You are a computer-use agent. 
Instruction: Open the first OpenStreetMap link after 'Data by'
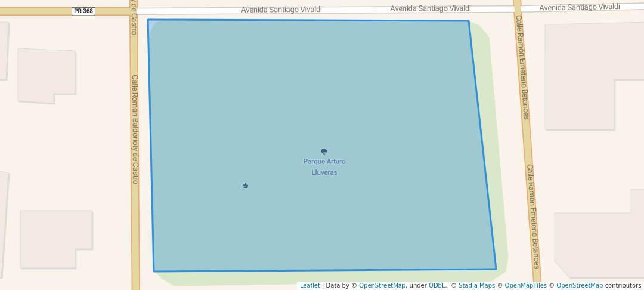pos(382,285)
